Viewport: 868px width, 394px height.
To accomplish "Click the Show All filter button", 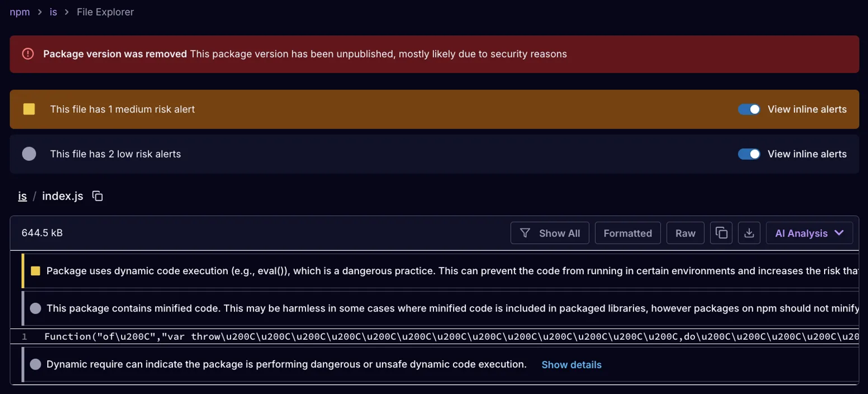I will click(550, 233).
